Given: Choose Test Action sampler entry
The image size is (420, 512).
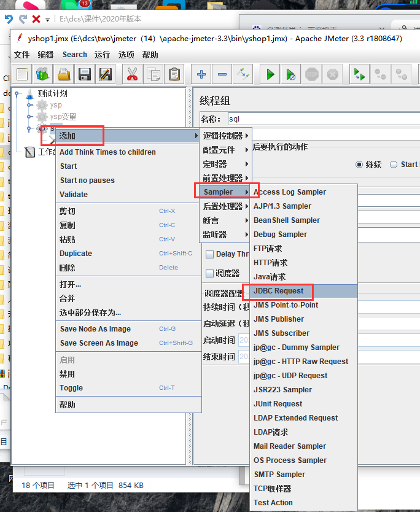Looking at the screenshot, I should (304, 503).
